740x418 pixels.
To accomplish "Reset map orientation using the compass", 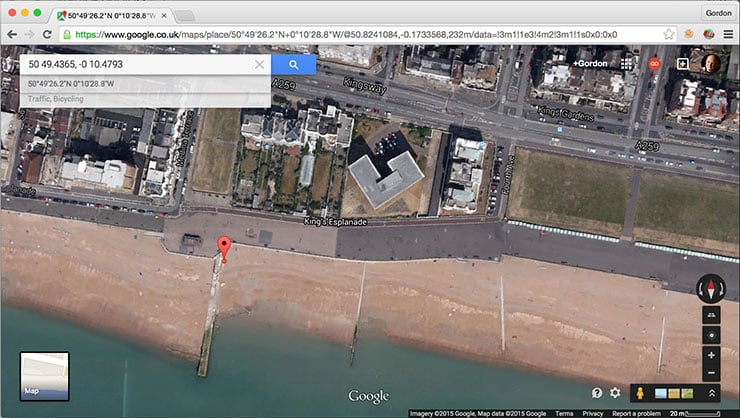I will tap(711, 289).
